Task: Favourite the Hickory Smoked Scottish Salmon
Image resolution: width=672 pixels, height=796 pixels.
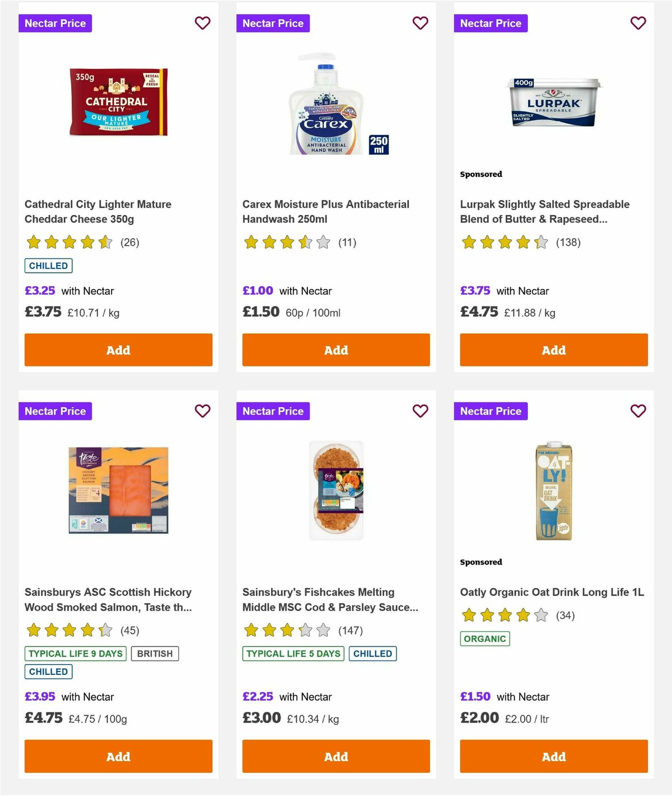Action: coord(203,411)
